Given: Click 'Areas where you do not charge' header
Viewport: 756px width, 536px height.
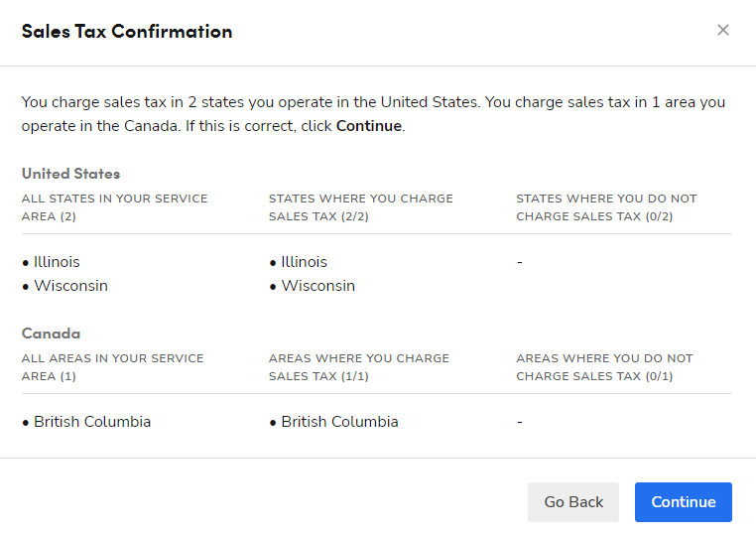Looking at the screenshot, I should pos(604,367).
